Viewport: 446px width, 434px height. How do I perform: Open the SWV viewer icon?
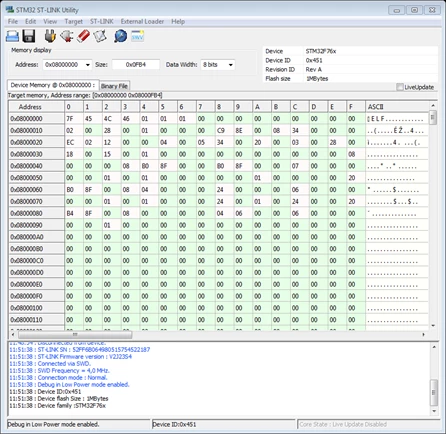pyautogui.click(x=137, y=36)
